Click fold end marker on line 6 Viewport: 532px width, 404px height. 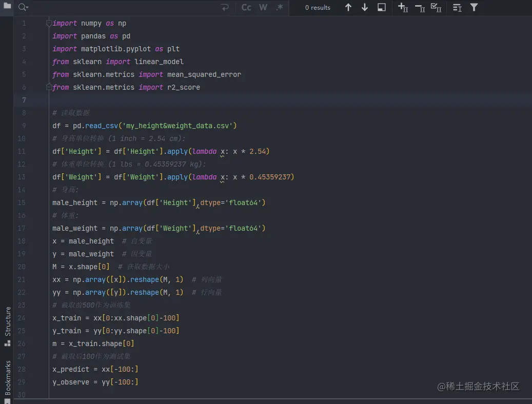click(x=49, y=87)
